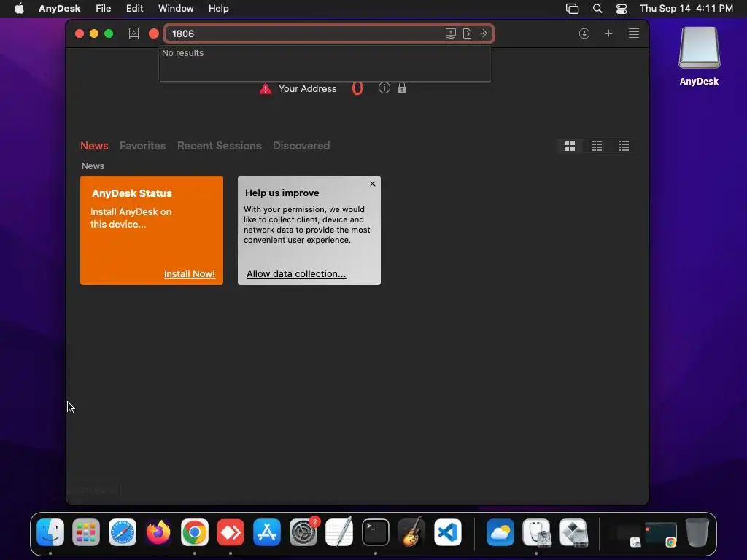The image size is (747, 560).
Task: Open Finder from the Dock
Action: click(50, 532)
